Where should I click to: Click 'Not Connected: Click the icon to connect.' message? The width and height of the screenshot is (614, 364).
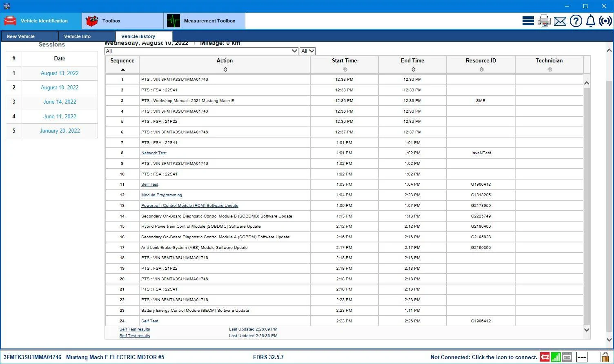(x=484, y=357)
